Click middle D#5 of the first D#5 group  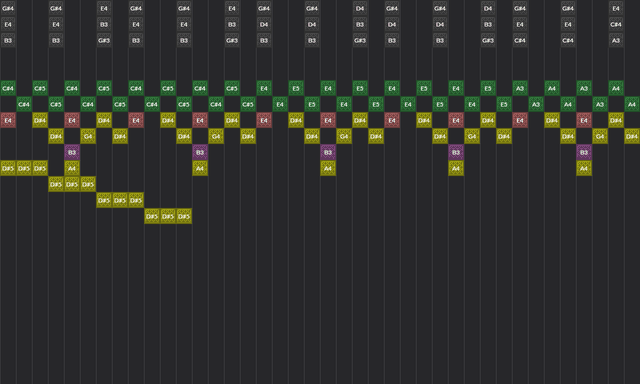tap(24, 168)
